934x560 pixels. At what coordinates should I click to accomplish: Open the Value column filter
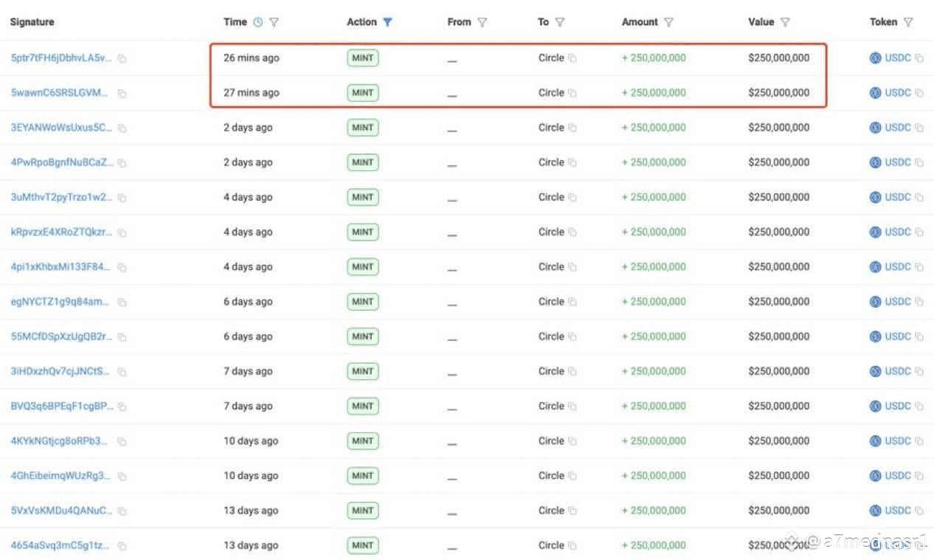pos(785,22)
